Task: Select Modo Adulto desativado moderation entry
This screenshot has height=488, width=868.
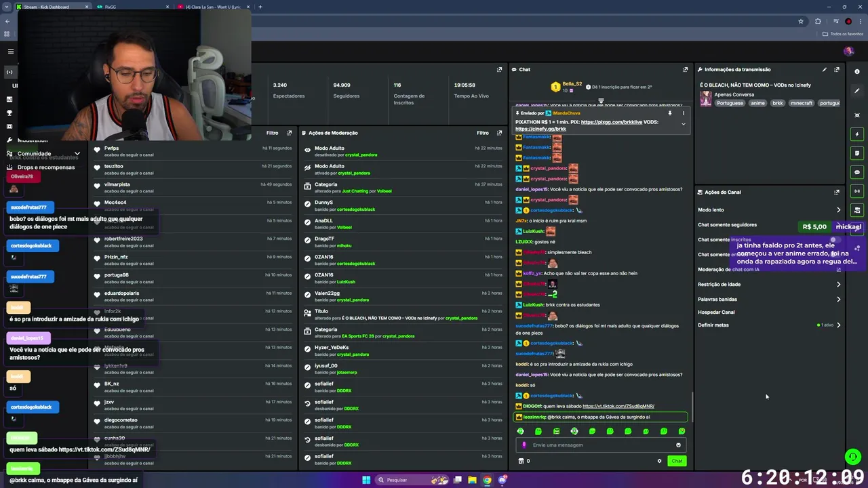Action: coord(403,151)
